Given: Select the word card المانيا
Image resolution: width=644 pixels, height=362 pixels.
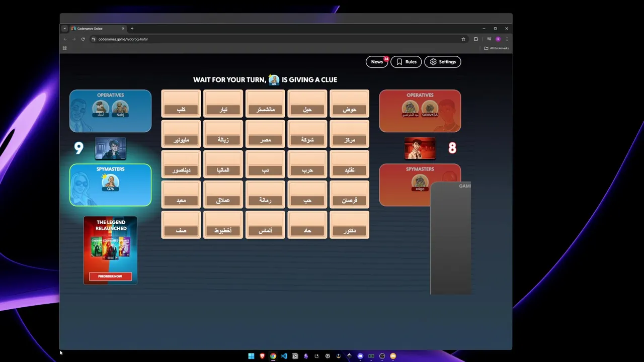Looking at the screenshot, I should (x=223, y=164).
